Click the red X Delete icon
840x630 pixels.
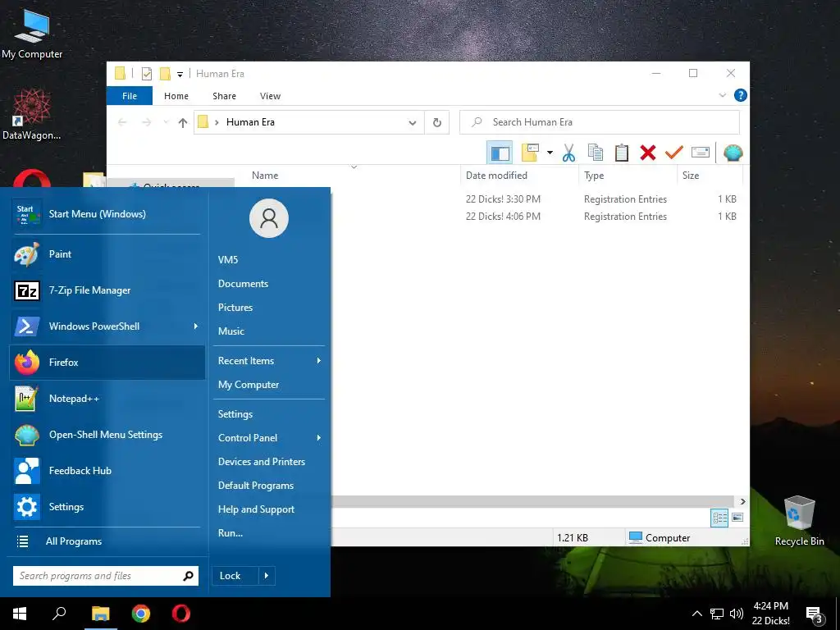pos(648,153)
